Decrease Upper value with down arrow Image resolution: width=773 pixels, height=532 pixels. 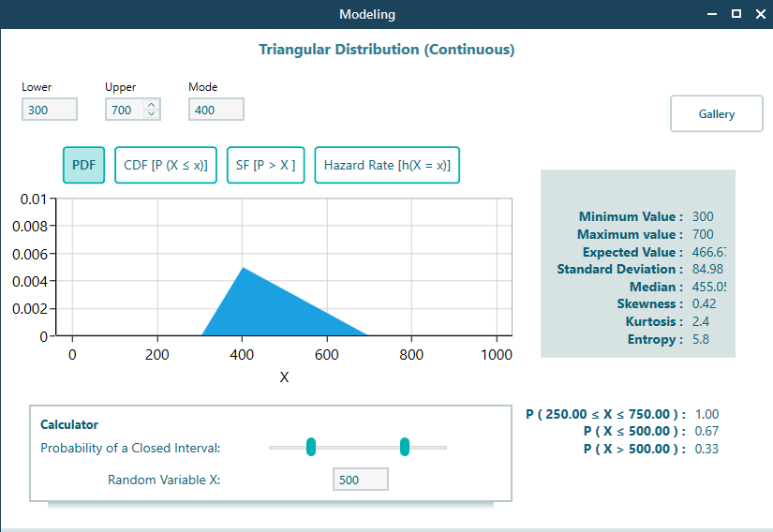click(152, 114)
